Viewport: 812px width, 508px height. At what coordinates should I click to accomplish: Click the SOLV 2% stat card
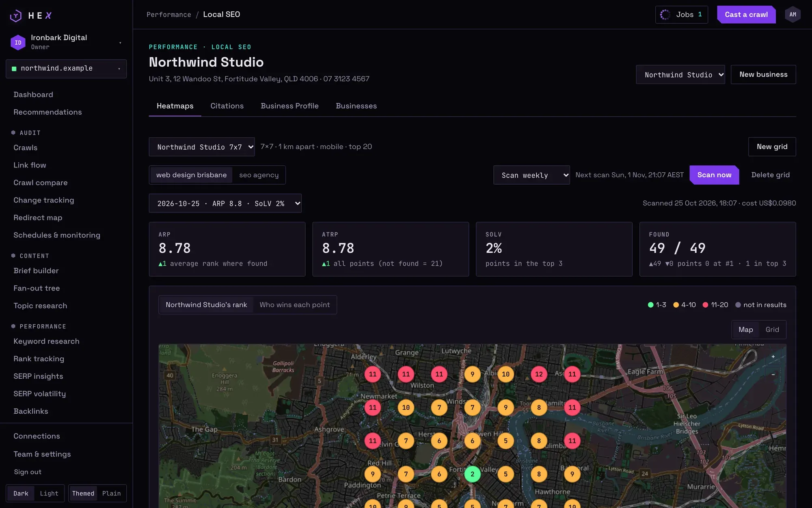pos(554,249)
